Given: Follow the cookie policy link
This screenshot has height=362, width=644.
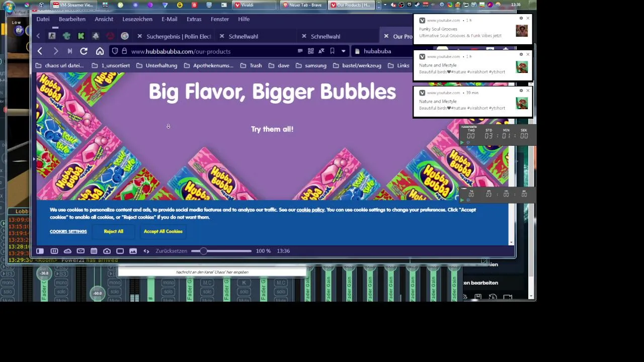Looking at the screenshot, I should coord(310,210).
